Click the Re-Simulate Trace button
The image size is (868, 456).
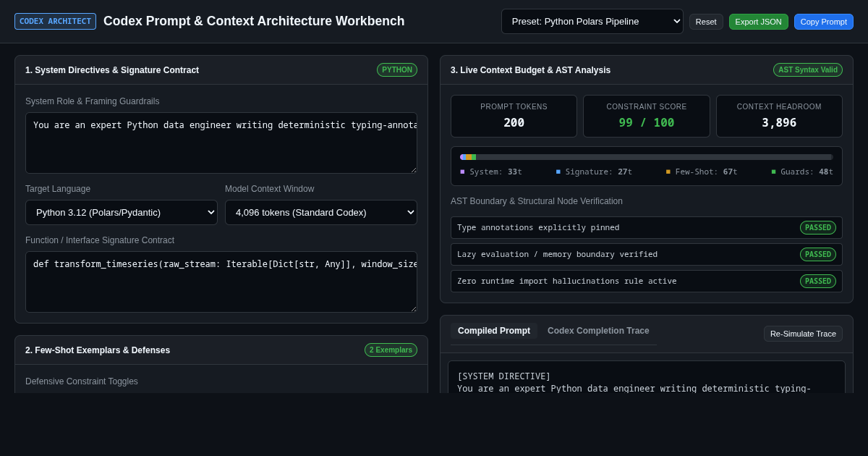coord(803,334)
